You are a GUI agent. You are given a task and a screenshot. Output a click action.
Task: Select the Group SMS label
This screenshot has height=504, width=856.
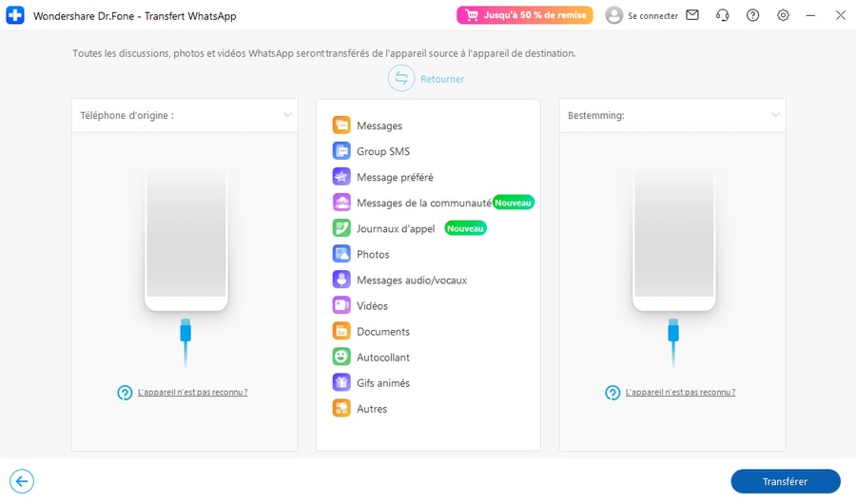pos(383,151)
